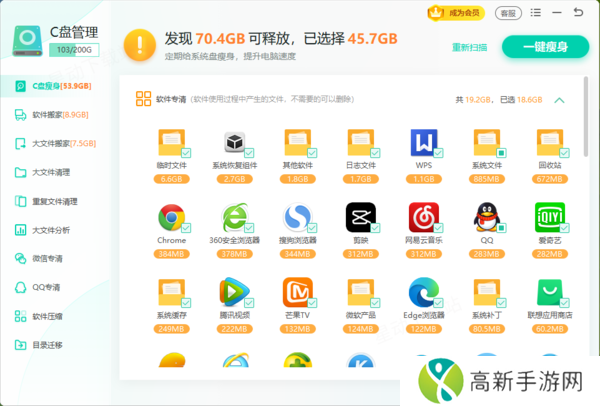Open the 网易云音乐 icon

(423, 217)
